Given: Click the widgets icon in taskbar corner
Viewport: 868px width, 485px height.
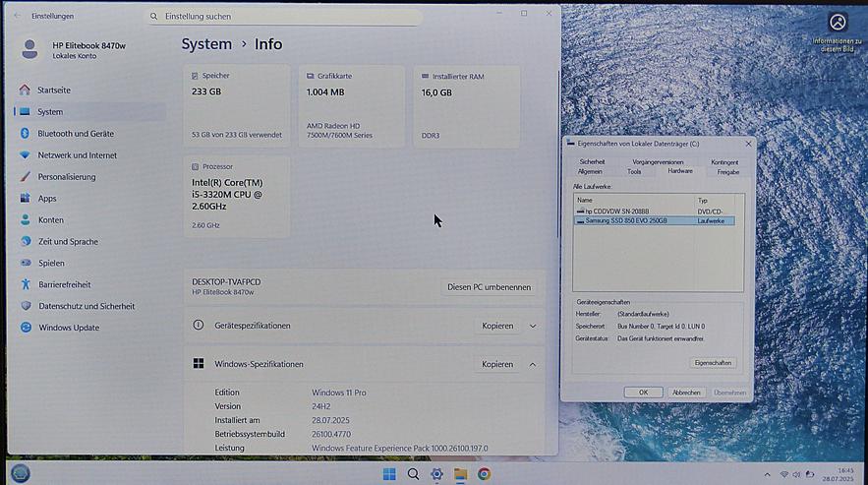Looking at the screenshot, I should (x=21, y=473).
